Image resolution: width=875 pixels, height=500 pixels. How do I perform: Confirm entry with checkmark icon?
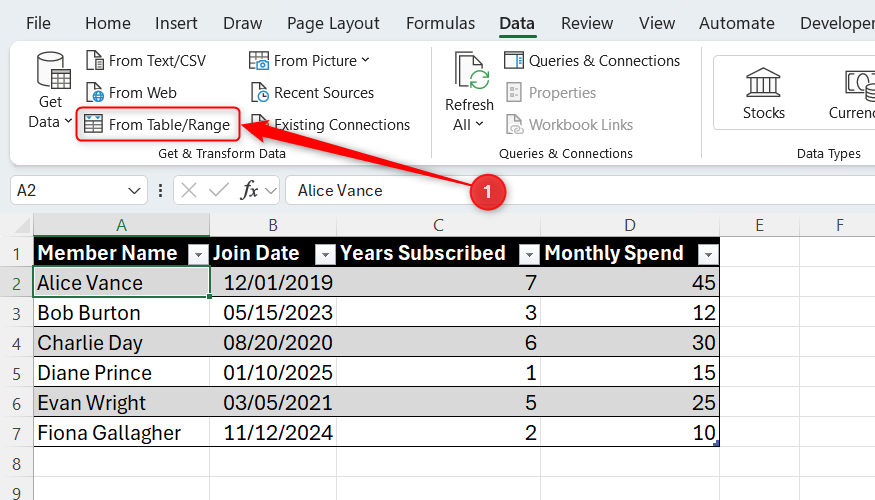tap(218, 191)
